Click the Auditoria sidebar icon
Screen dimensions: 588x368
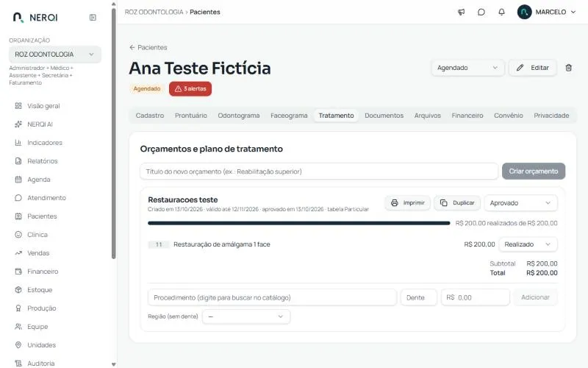[x=18, y=364]
